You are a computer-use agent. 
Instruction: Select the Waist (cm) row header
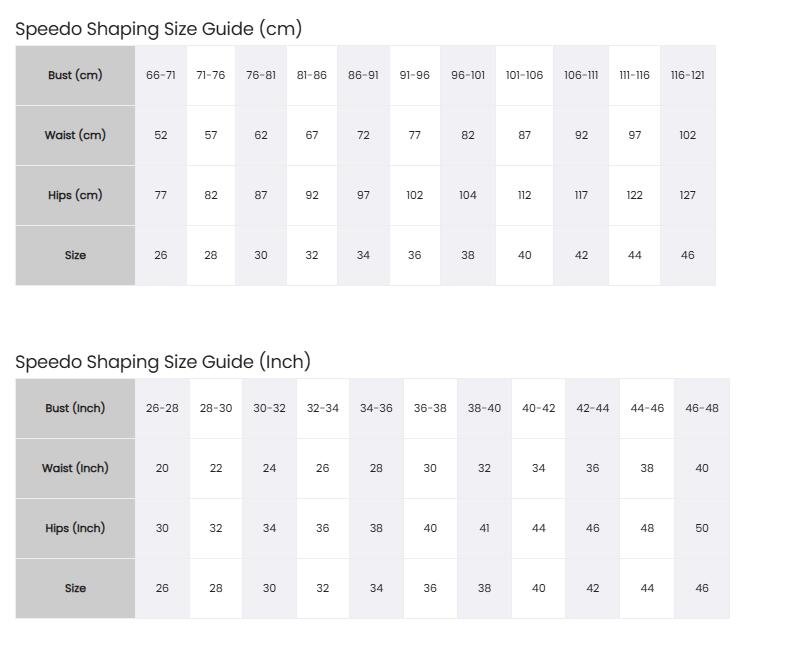point(75,135)
